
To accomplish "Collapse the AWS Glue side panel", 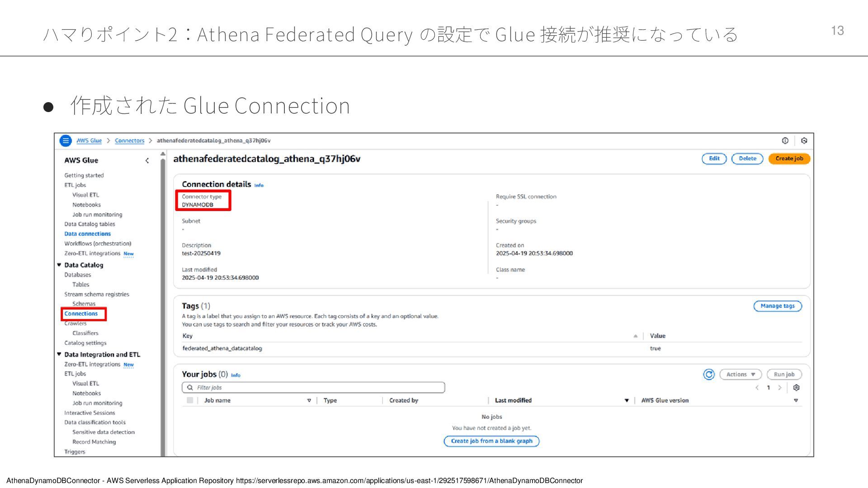I will (x=147, y=160).
